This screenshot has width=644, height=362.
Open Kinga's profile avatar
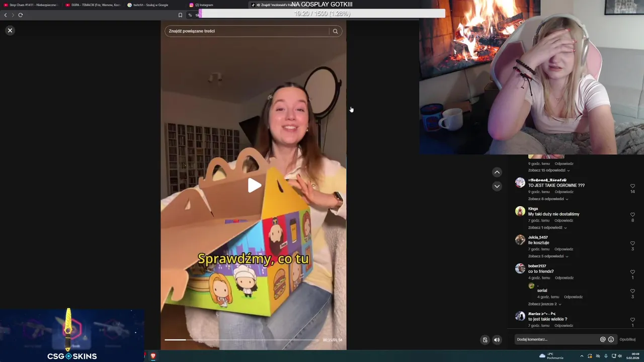point(520,211)
